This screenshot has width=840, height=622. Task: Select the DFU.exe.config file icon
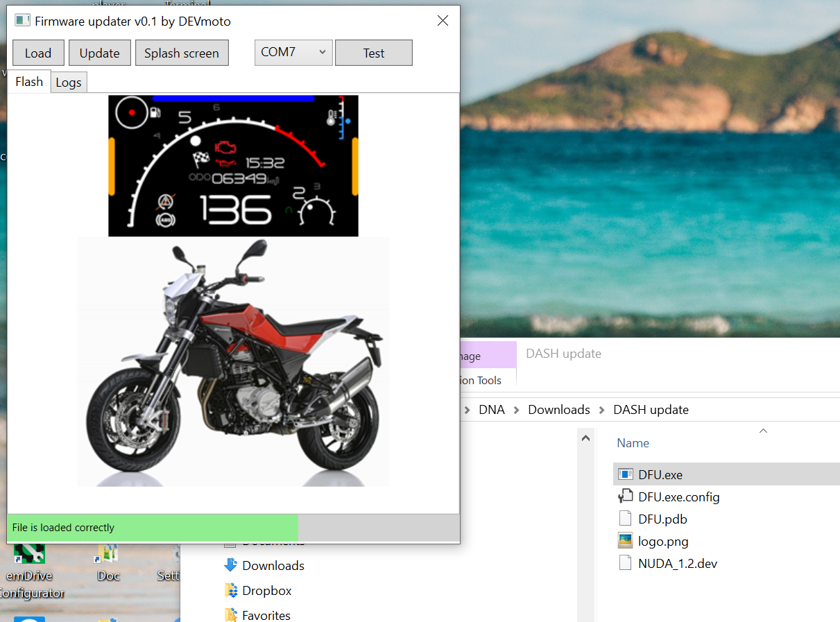pos(626,497)
